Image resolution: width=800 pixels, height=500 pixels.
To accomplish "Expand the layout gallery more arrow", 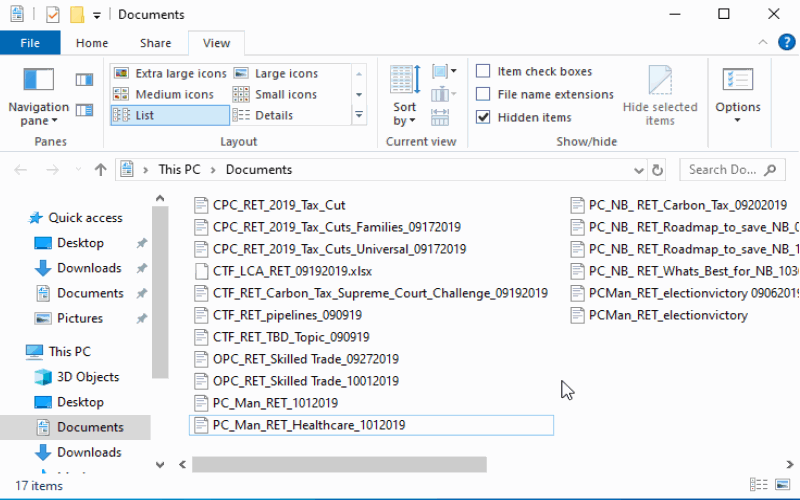I will (x=359, y=115).
